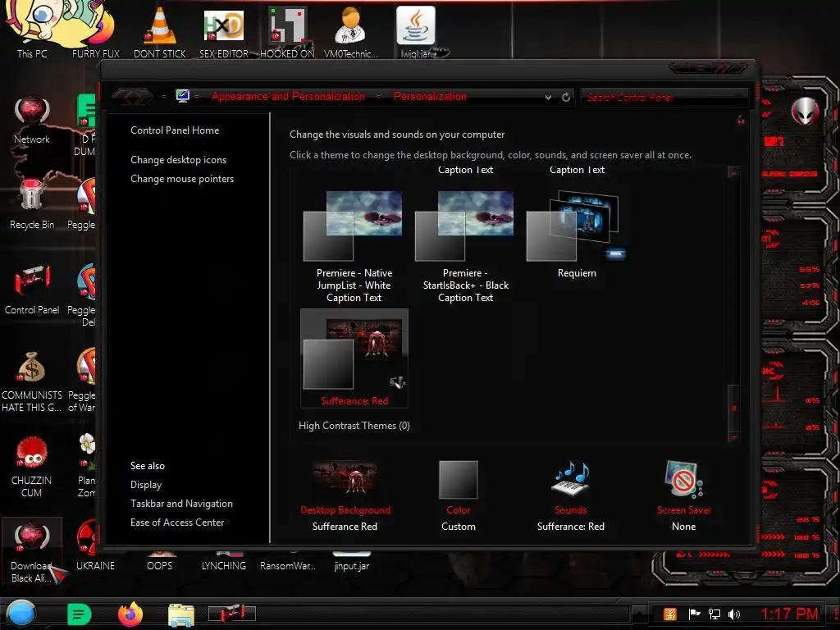
Task: Click the volume speaker tray icon
Action: point(734,614)
